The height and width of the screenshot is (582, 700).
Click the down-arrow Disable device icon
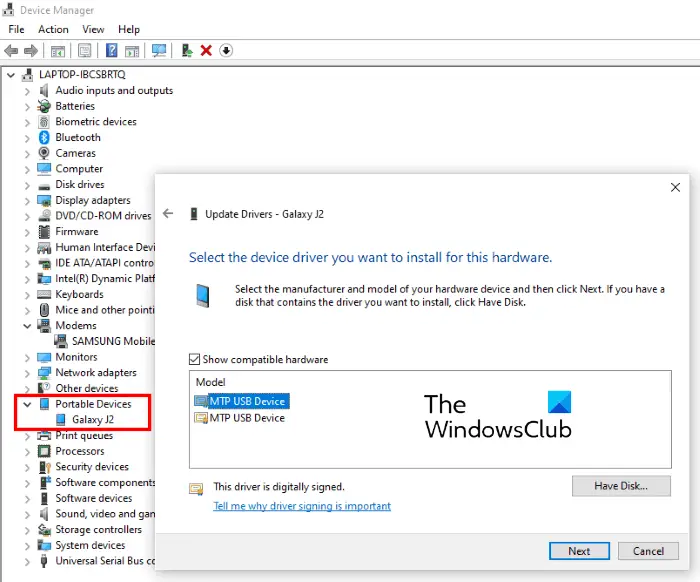coord(226,50)
